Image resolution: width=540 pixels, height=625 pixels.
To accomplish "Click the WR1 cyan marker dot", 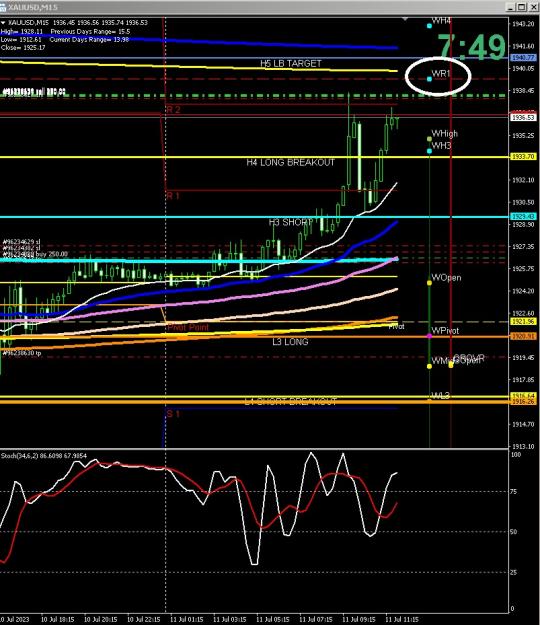I will click(429, 79).
